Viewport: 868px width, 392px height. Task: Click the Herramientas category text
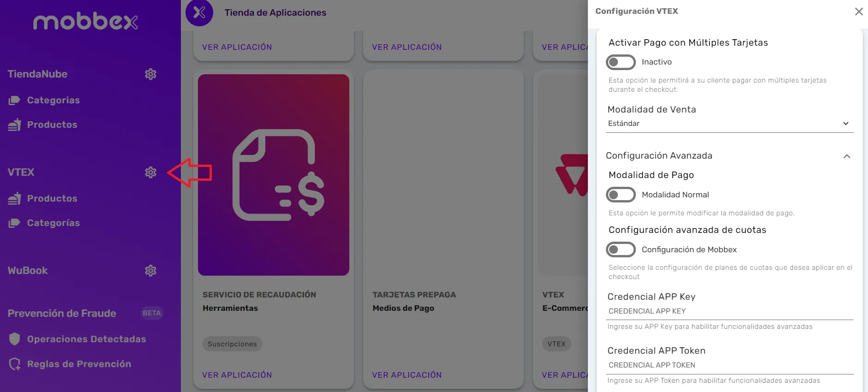click(x=230, y=308)
